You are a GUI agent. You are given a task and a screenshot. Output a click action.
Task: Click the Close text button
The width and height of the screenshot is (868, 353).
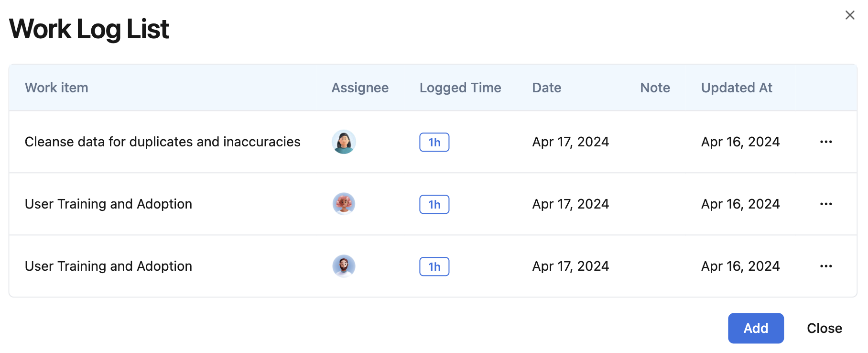[824, 328]
